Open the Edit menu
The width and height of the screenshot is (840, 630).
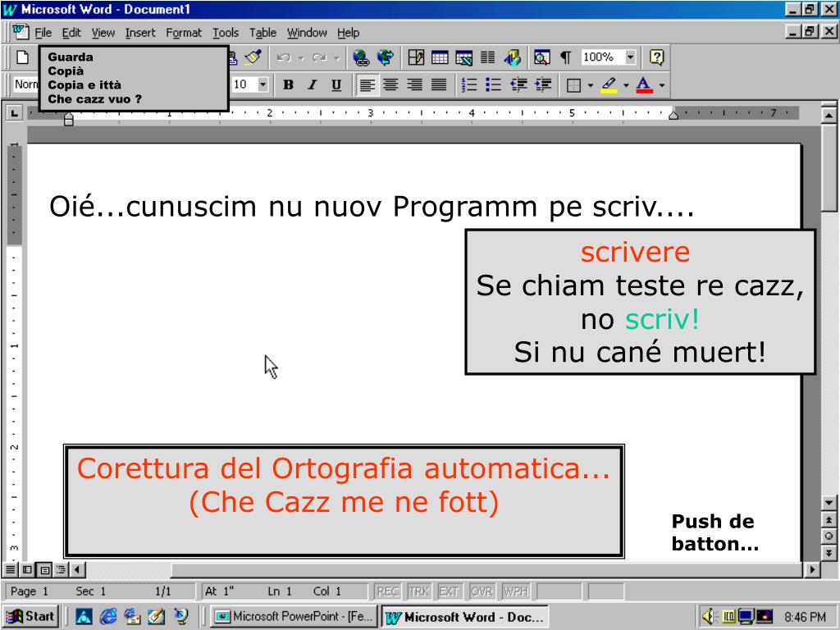71,33
